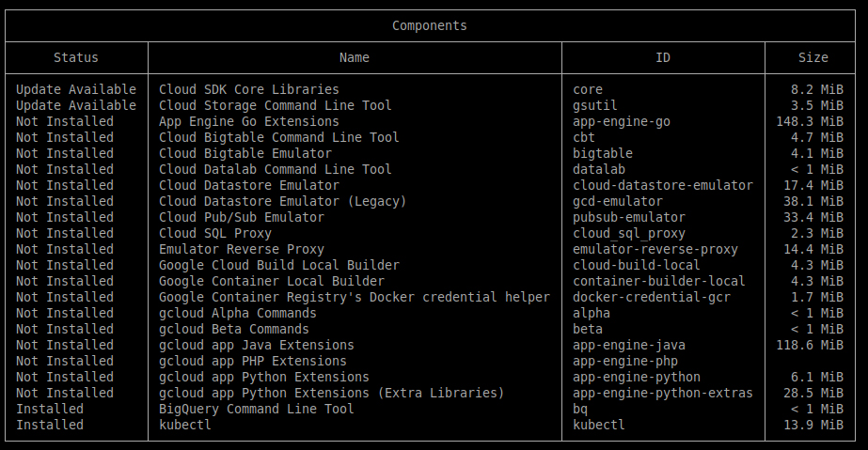This screenshot has width=868, height=450.
Task: Click the Name column header
Action: (354, 57)
